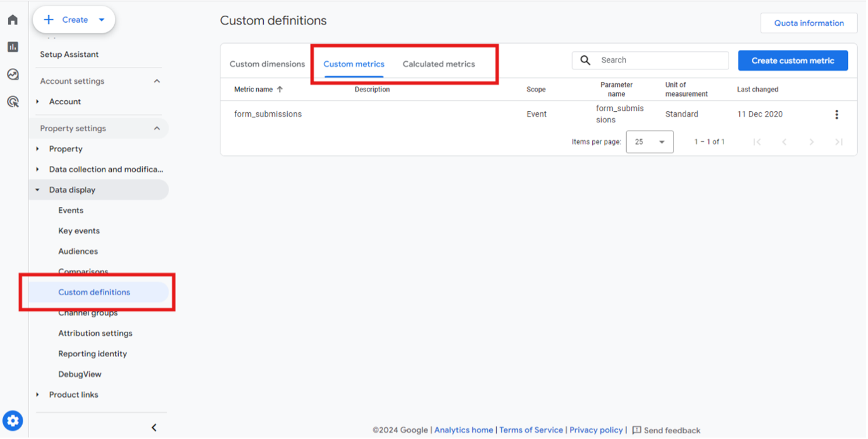The image size is (868, 439).
Task: Go to last page of results
Action: tap(839, 142)
